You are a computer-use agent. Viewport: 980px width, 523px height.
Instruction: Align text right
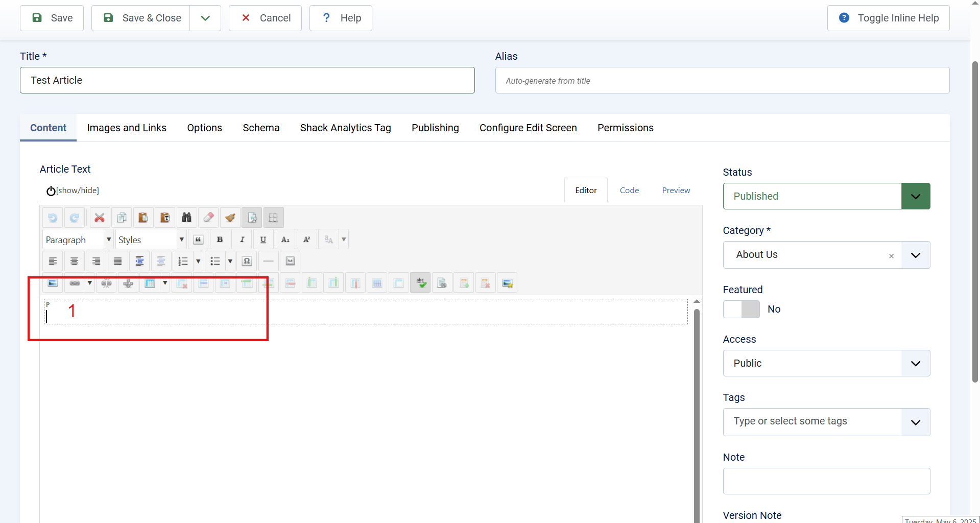(96, 261)
